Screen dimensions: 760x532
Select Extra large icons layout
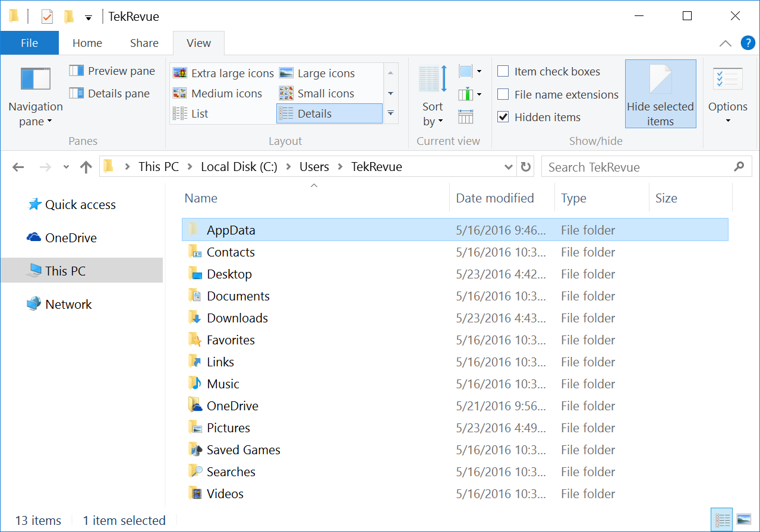(223, 73)
